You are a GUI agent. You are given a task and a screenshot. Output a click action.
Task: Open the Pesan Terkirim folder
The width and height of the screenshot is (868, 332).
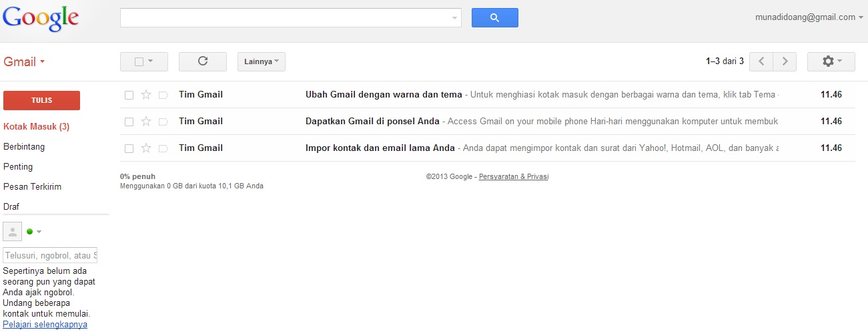pyautogui.click(x=32, y=186)
